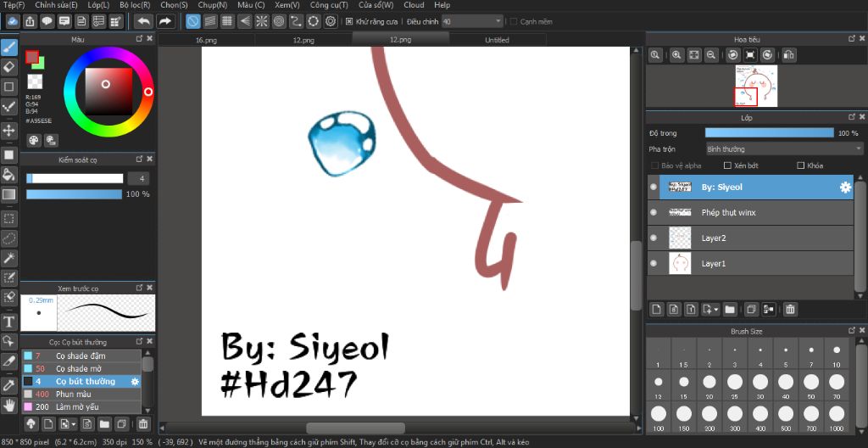This screenshot has width=868, height=448.
Task: Select the Move tool
Action: 8,131
